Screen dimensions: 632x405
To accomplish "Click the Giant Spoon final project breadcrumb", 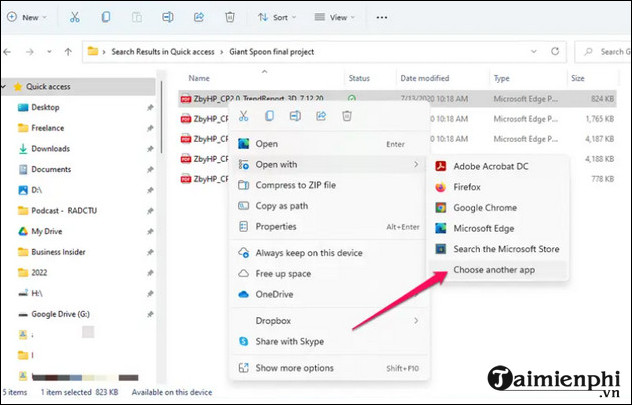I will (x=272, y=52).
